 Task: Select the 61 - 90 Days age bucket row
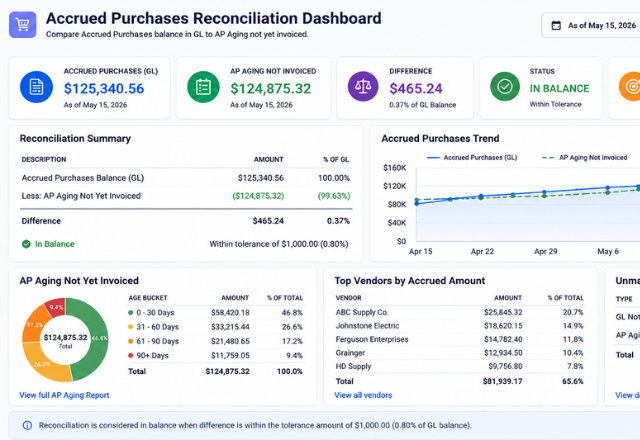[216, 341]
